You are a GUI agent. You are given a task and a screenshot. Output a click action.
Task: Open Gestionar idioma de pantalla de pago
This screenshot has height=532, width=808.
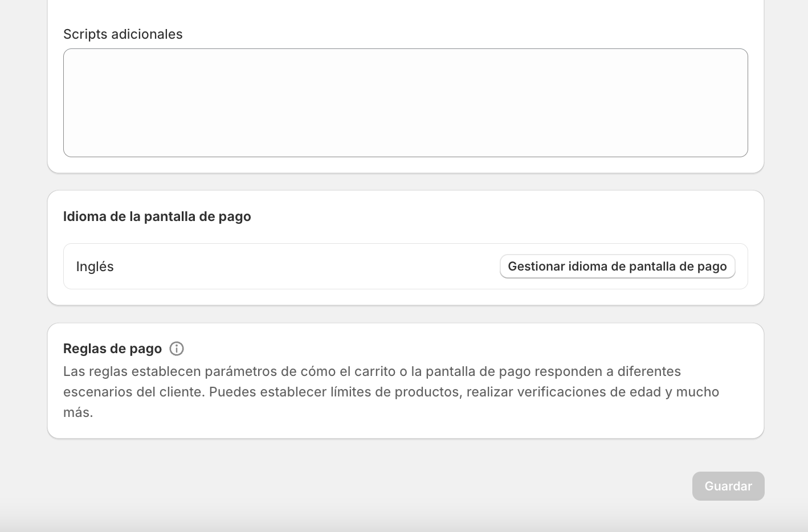point(618,267)
